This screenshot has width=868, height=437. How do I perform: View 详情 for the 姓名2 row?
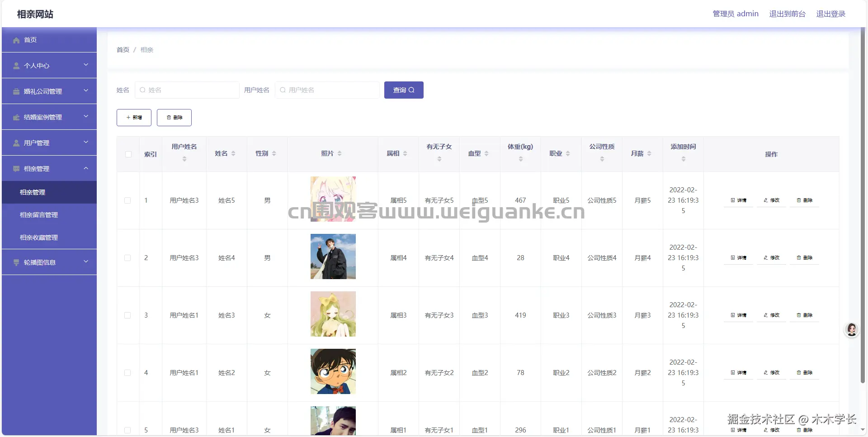tap(739, 373)
